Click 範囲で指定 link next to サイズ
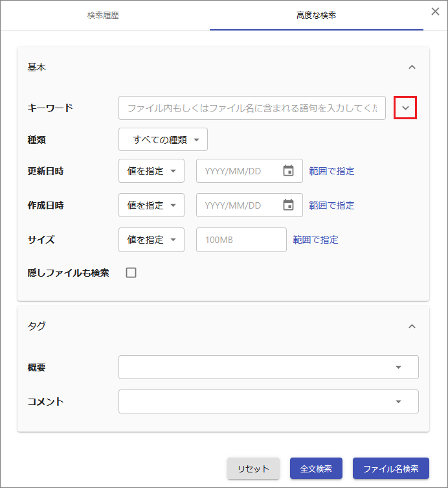The width and height of the screenshot is (448, 488). [315, 240]
